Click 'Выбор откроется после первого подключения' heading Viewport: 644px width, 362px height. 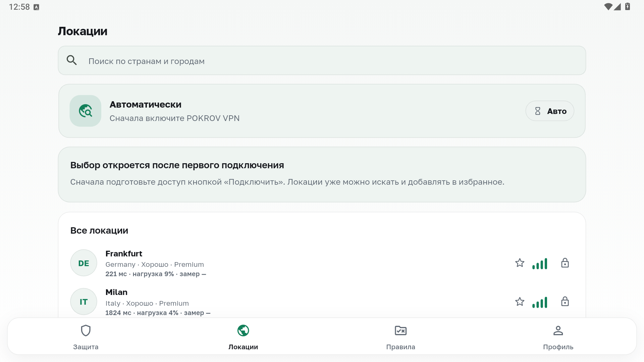tap(177, 165)
